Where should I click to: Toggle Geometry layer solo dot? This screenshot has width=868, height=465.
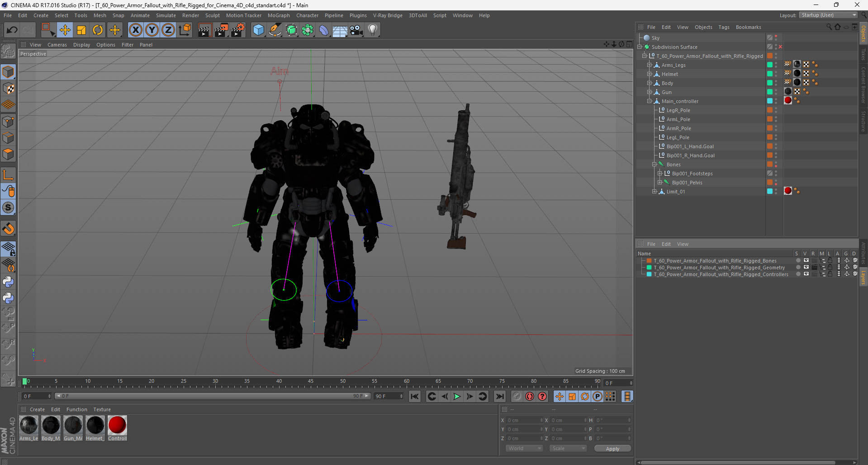[798, 268]
